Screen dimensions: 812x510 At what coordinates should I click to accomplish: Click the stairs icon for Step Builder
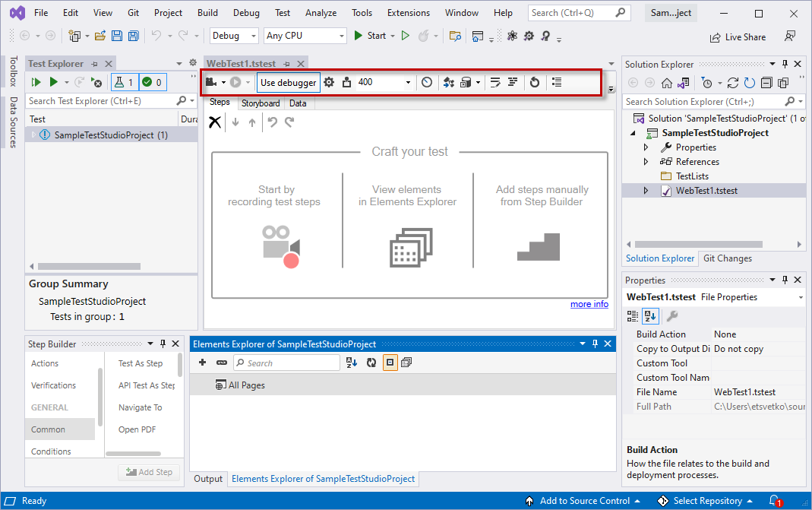(x=539, y=247)
